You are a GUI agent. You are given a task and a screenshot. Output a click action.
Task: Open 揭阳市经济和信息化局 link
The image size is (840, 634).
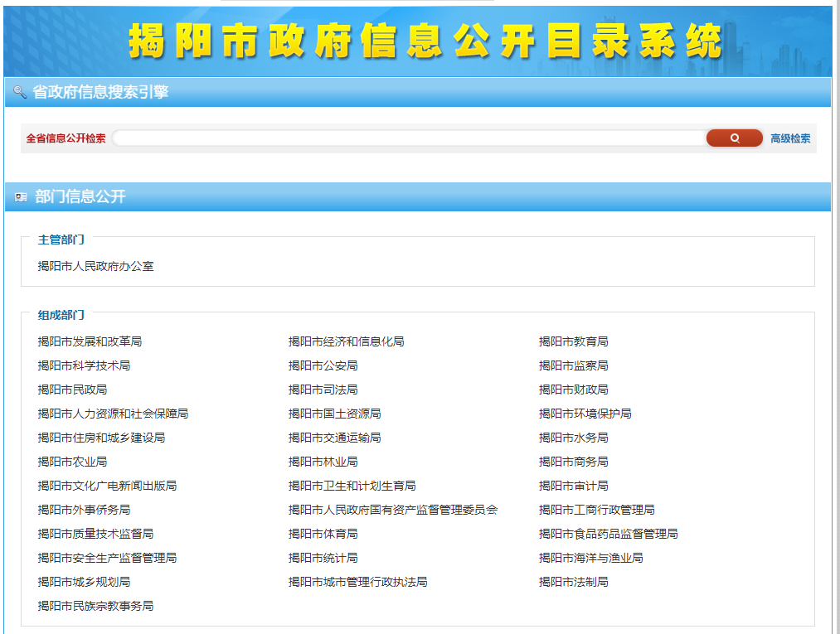pyautogui.click(x=346, y=341)
